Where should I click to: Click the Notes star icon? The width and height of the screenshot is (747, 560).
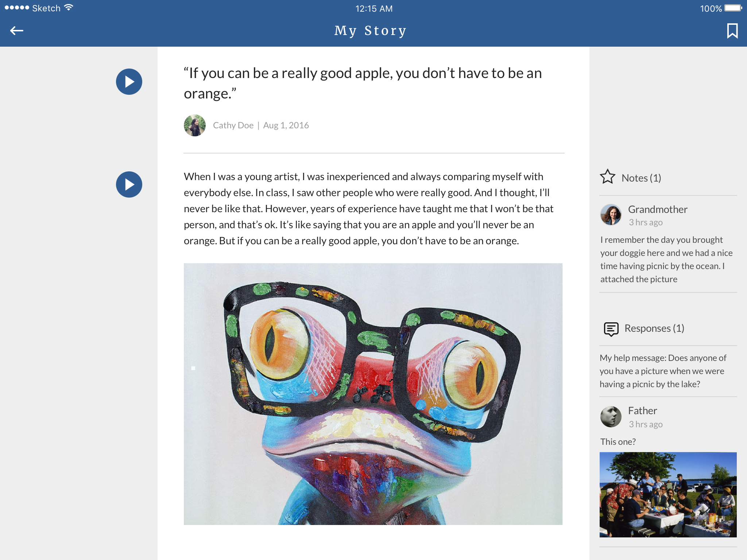pyautogui.click(x=608, y=177)
